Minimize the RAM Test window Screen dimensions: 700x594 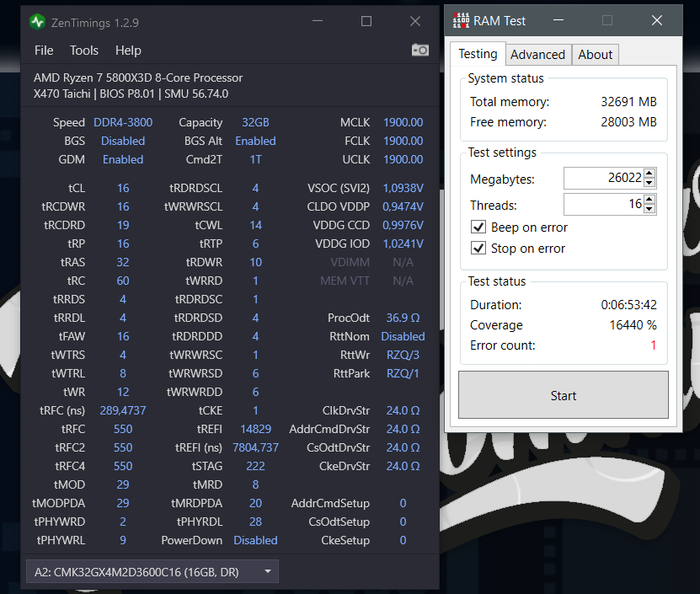(x=558, y=20)
